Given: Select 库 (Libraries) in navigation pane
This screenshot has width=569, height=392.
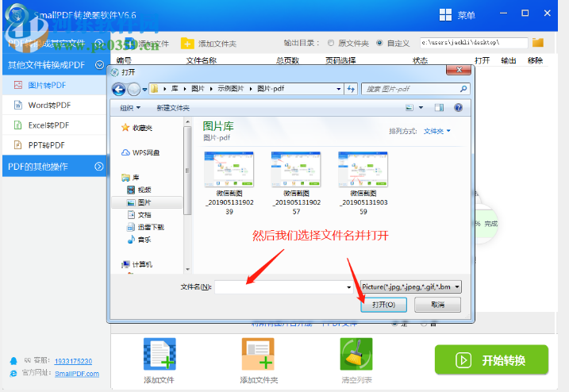Looking at the screenshot, I should (x=131, y=178).
